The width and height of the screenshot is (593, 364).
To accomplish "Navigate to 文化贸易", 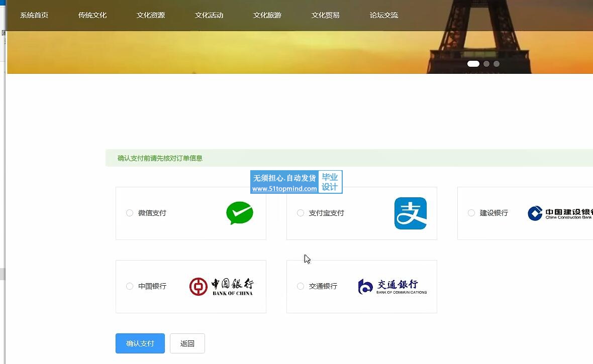I will point(325,15).
